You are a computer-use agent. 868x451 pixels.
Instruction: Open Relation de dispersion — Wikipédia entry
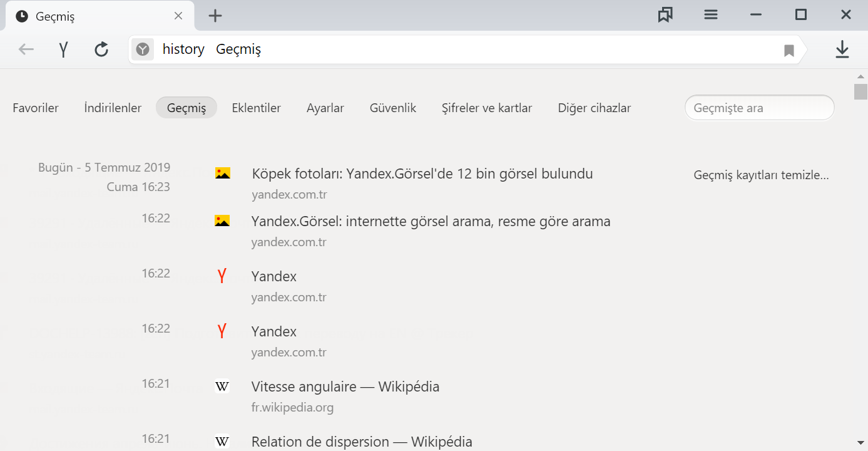click(x=362, y=442)
